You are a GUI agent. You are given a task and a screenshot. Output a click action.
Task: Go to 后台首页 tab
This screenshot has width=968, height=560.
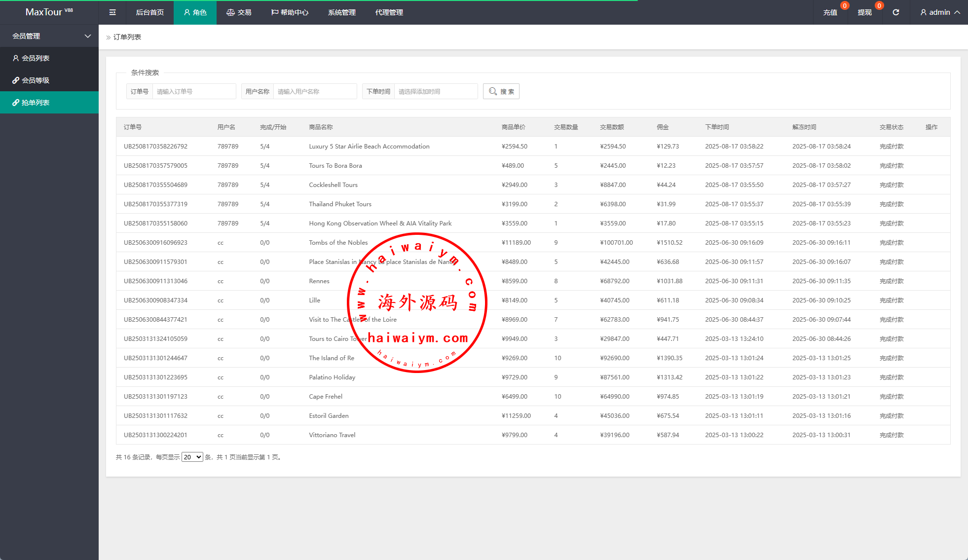(x=150, y=12)
